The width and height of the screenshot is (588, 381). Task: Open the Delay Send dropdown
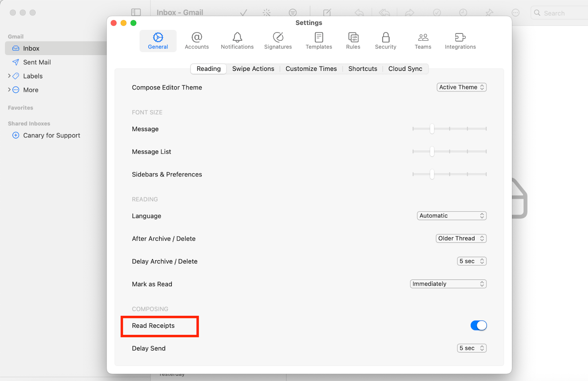click(x=472, y=348)
